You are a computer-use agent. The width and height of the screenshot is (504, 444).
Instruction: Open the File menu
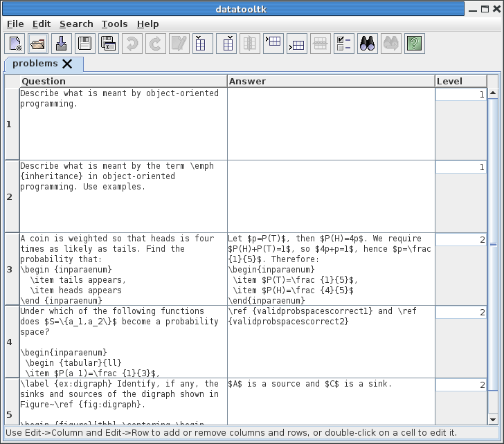coord(15,24)
